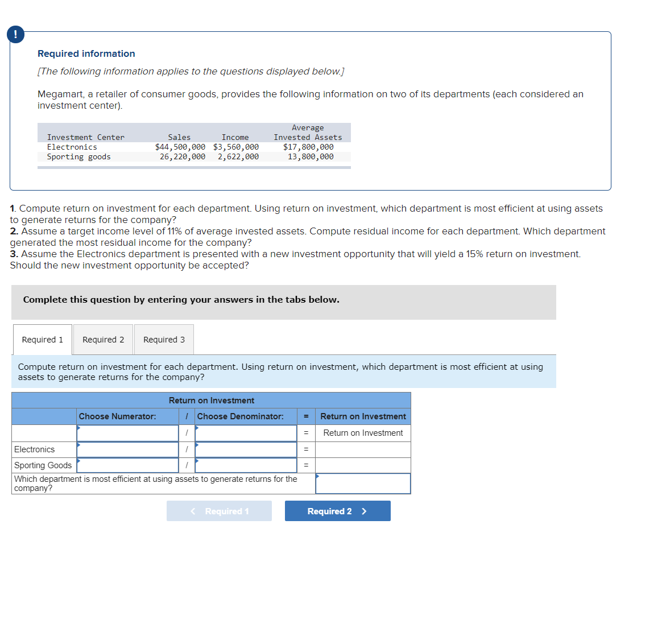Open denominator dropdown in header formula row

click(246, 433)
